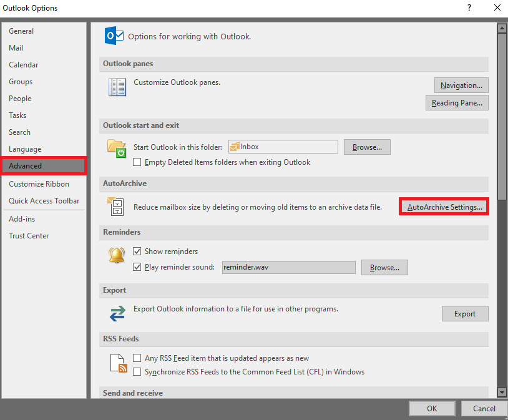This screenshot has height=420, width=508.
Task: Click 'Reduce mailbox size' description text
Action: click(x=258, y=207)
